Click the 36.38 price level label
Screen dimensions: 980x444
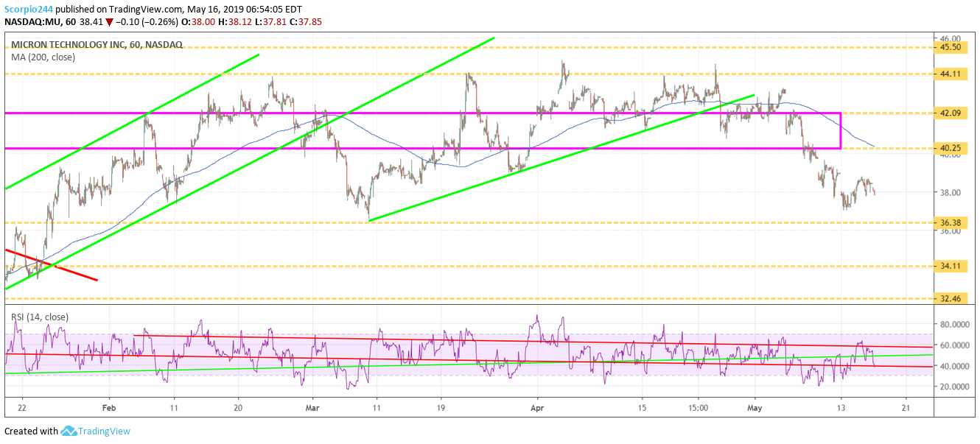click(x=949, y=222)
